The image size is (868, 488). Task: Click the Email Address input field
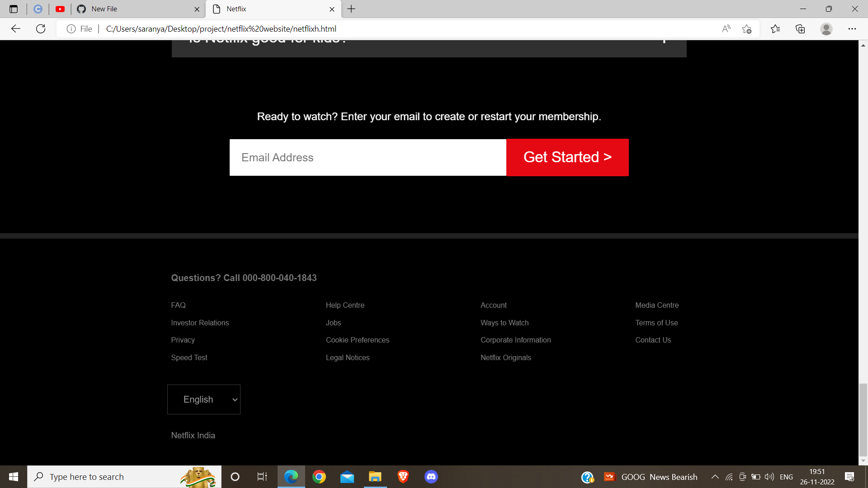368,157
